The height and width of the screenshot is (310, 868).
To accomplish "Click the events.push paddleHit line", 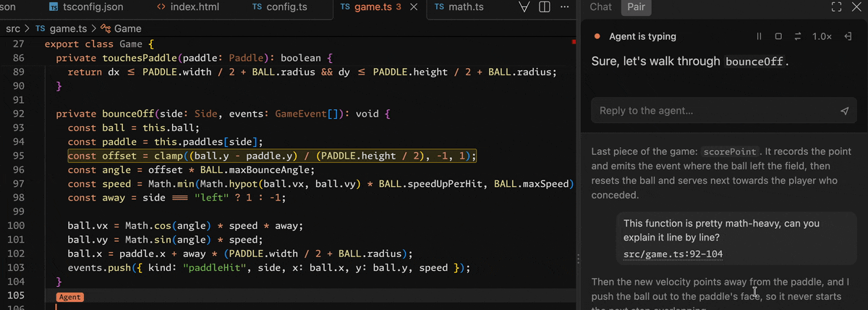I will click(x=269, y=267).
